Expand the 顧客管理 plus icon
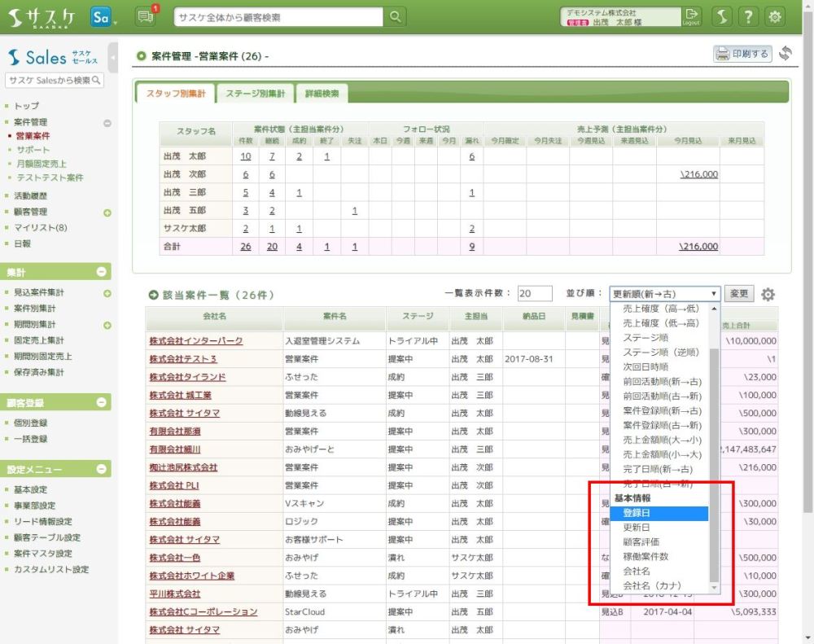 tap(107, 212)
